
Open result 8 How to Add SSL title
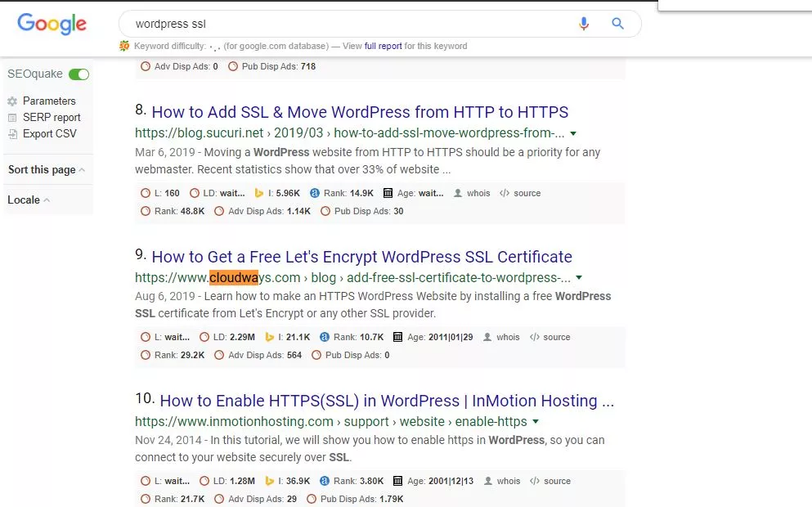coord(360,112)
